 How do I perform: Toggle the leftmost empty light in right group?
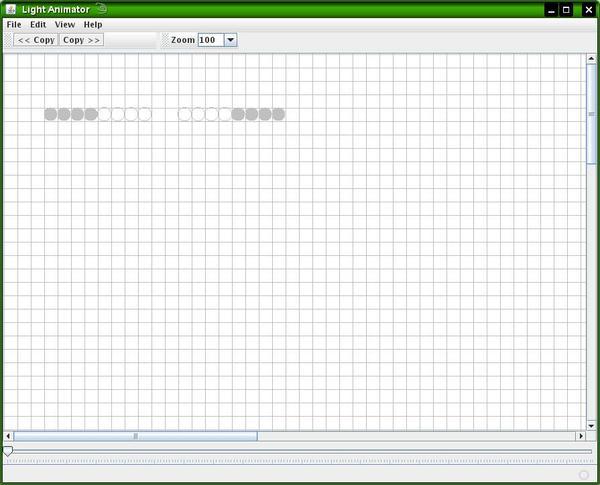tap(184, 114)
